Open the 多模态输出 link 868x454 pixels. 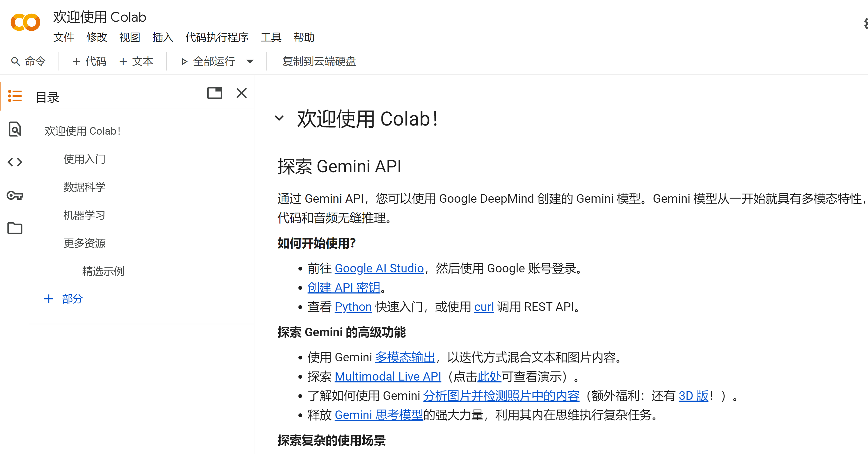[x=405, y=357]
